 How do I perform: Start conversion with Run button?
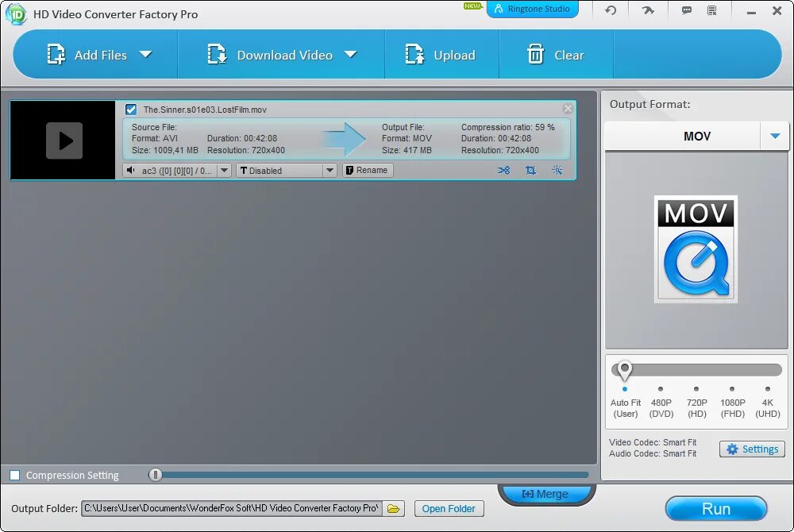(716, 509)
